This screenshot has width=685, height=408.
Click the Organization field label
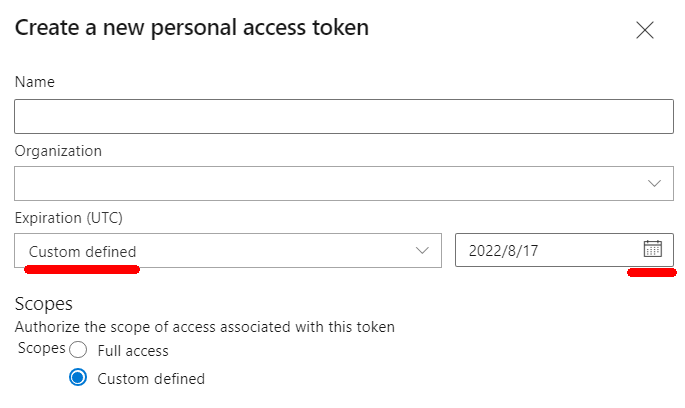coord(58,151)
